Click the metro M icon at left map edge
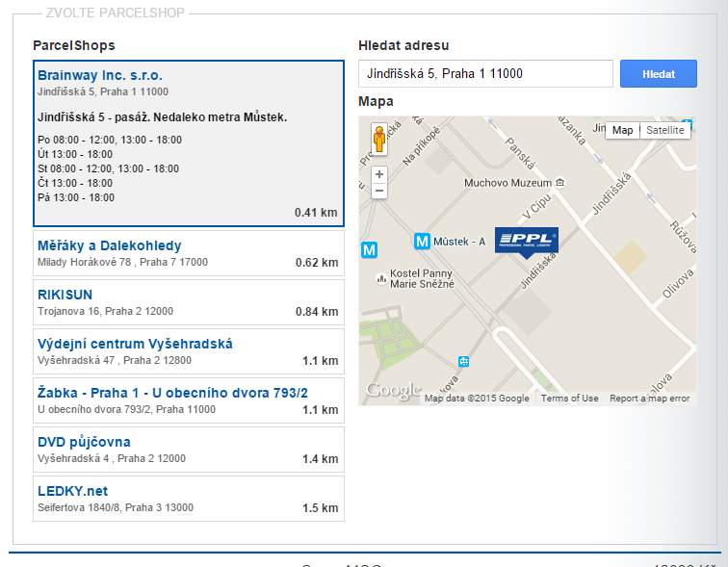Image resolution: width=728 pixels, height=567 pixels. tap(369, 250)
